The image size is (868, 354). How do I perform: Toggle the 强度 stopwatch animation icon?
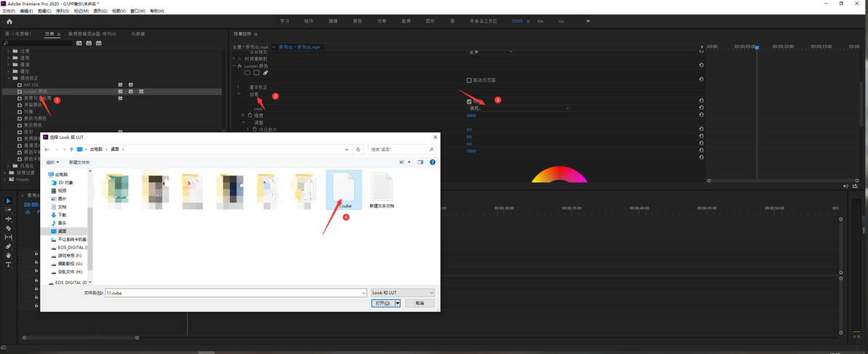(x=250, y=115)
